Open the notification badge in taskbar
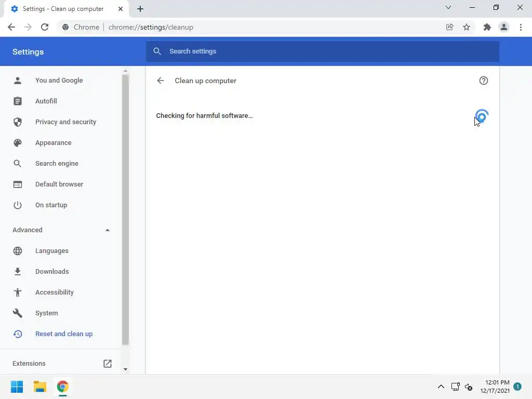532x399 pixels. 517,387
